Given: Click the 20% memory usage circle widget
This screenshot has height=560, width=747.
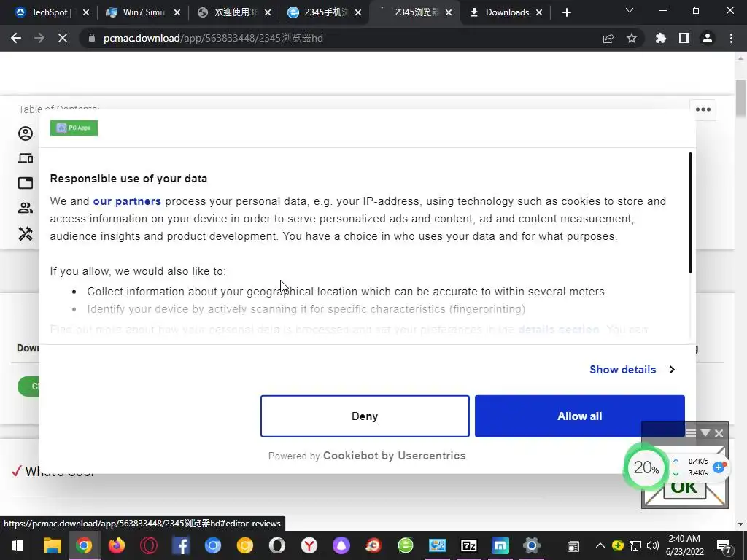Looking at the screenshot, I should point(646,467).
